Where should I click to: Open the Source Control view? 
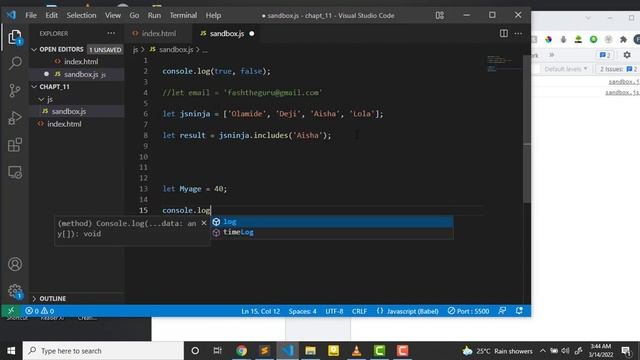pos(15,90)
